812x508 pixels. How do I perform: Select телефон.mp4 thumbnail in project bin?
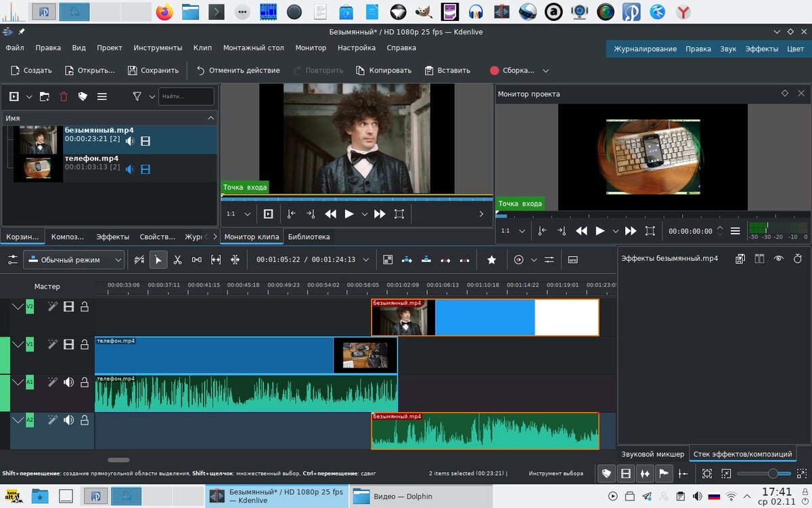pos(39,169)
